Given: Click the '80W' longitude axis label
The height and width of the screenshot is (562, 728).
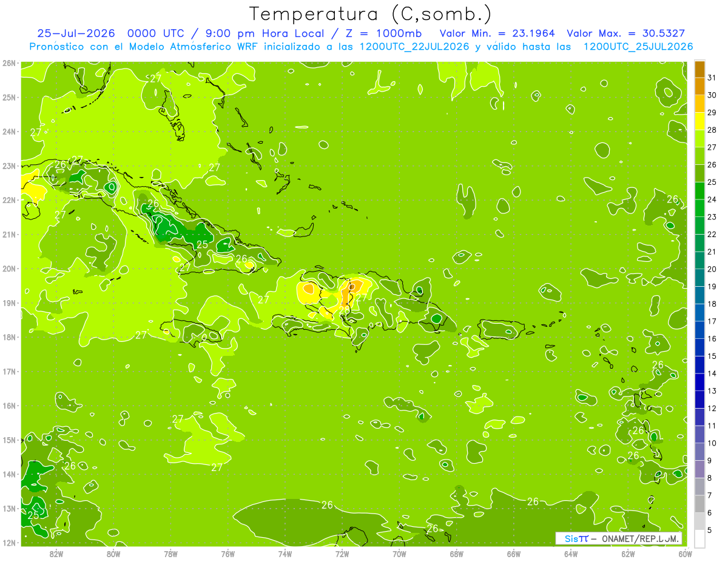Looking at the screenshot, I should (x=113, y=554).
